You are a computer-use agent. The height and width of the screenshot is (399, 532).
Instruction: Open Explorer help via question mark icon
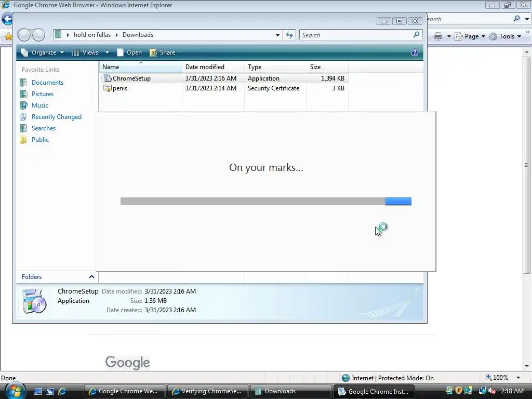414,52
